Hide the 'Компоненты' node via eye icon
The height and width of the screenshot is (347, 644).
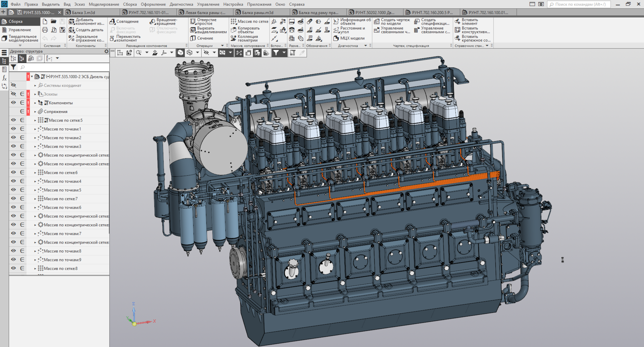pyautogui.click(x=13, y=103)
